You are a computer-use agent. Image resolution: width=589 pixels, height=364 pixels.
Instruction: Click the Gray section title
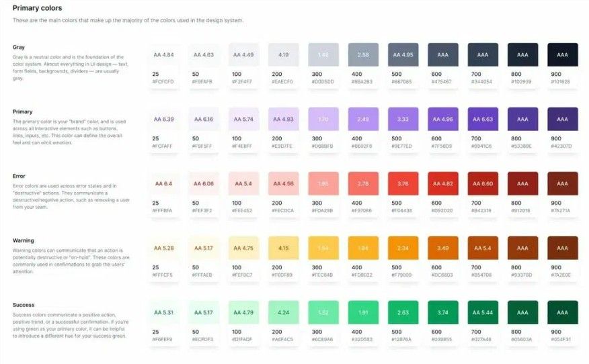click(19, 47)
